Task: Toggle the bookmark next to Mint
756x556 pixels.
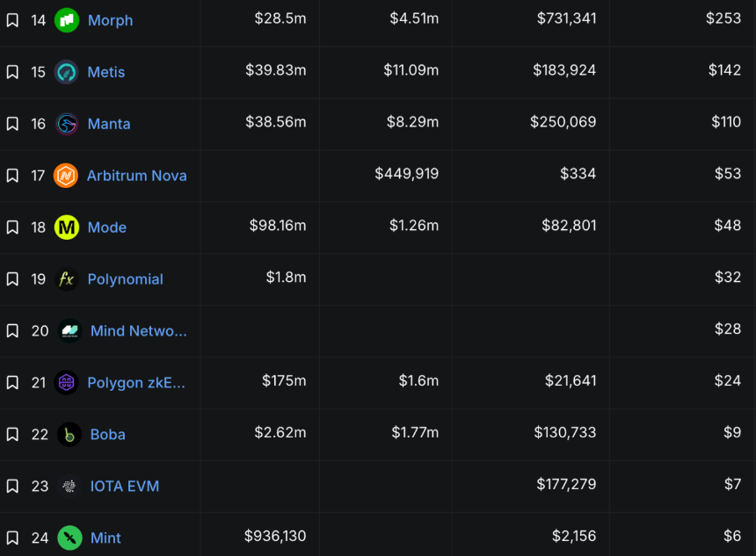Action: (12, 538)
